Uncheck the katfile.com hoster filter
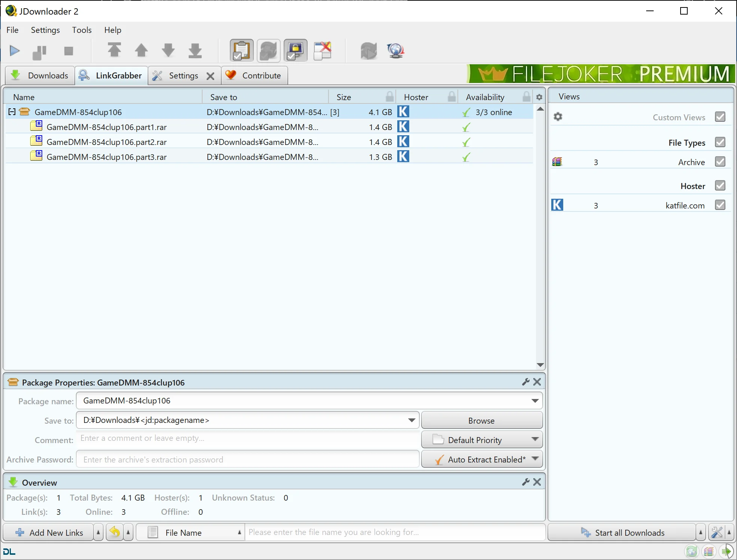The width and height of the screenshot is (737, 560). tap(720, 205)
